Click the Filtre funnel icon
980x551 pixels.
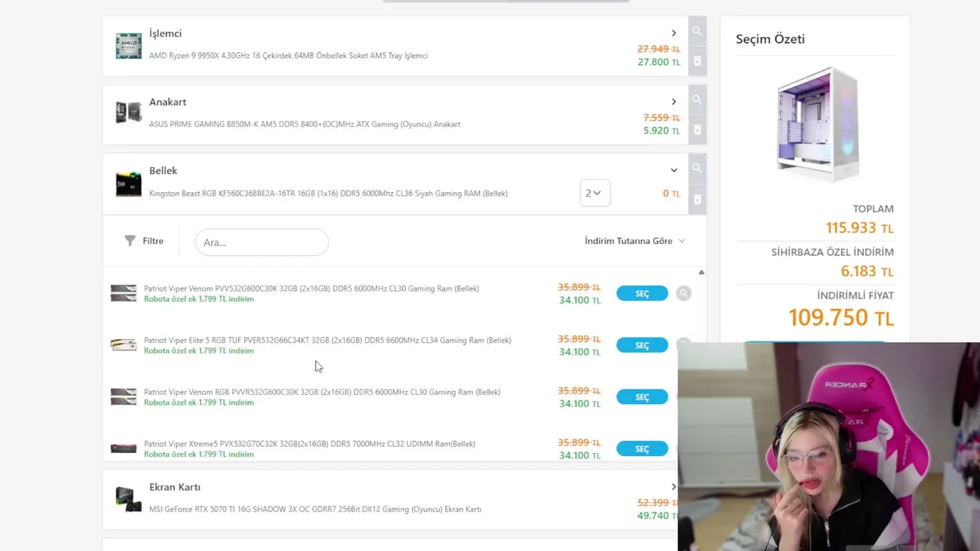point(130,240)
